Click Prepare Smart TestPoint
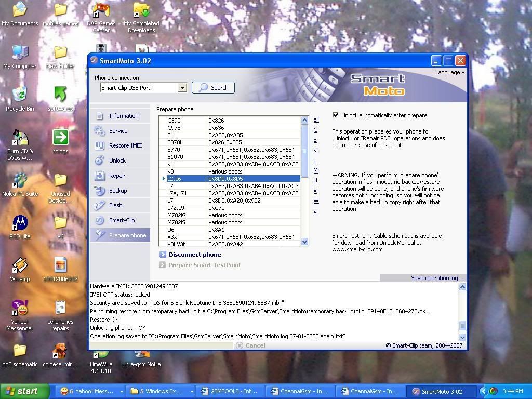532x399 pixels. click(x=200, y=265)
